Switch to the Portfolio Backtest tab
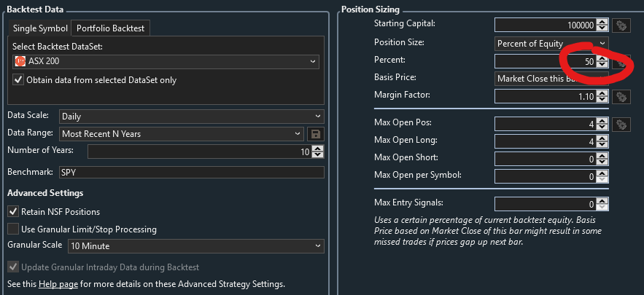The width and height of the screenshot is (644, 295). [110, 28]
